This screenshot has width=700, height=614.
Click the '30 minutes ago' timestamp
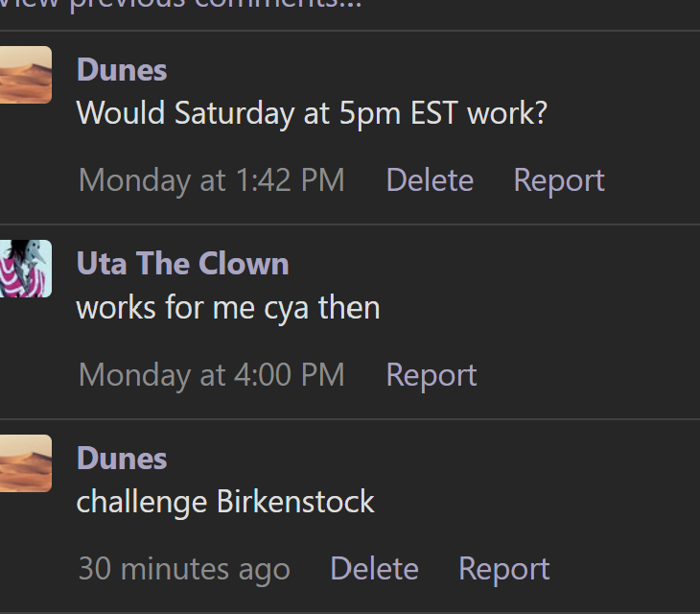tap(184, 569)
